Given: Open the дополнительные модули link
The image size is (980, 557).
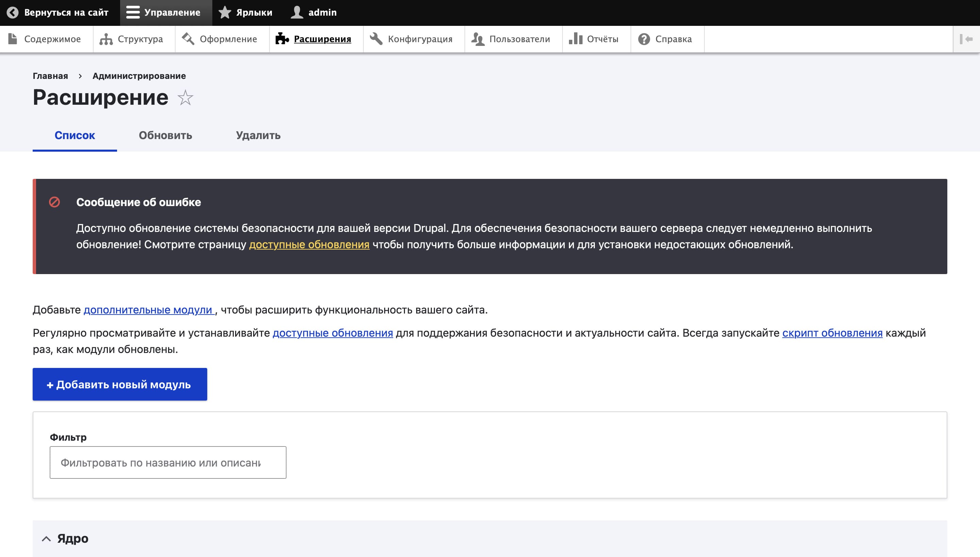Looking at the screenshot, I should [148, 310].
